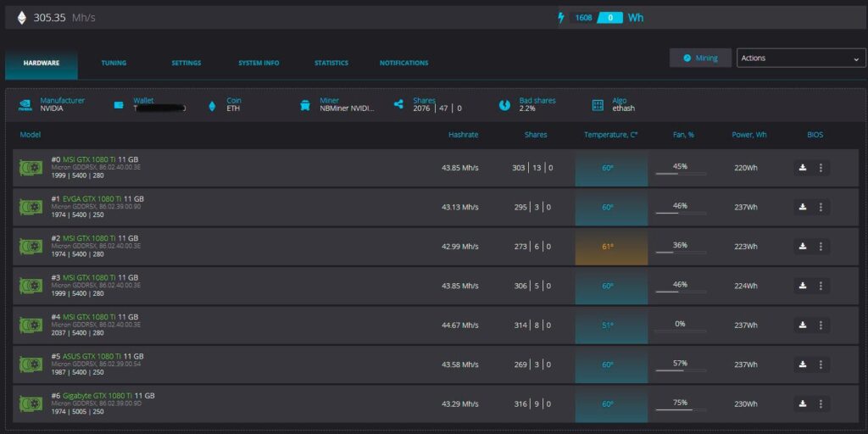Image resolution: width=868 pixels, height=434 pixels.
Task: Click the 51° temperature cell of GPU #4
Action: click(611, 325)
